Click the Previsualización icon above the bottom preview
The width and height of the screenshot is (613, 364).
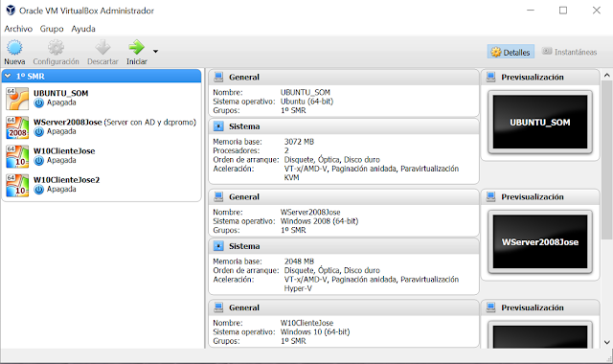pos(490,307)
